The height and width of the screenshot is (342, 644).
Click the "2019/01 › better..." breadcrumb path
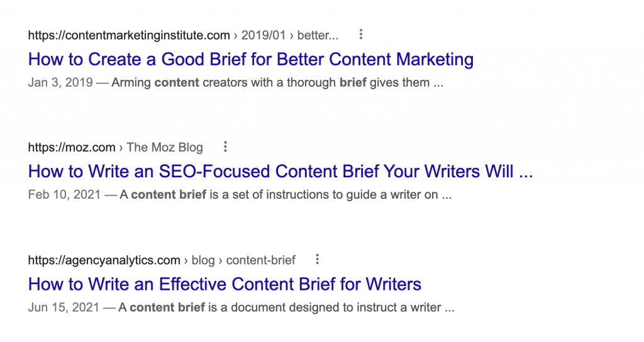[289, 35]
